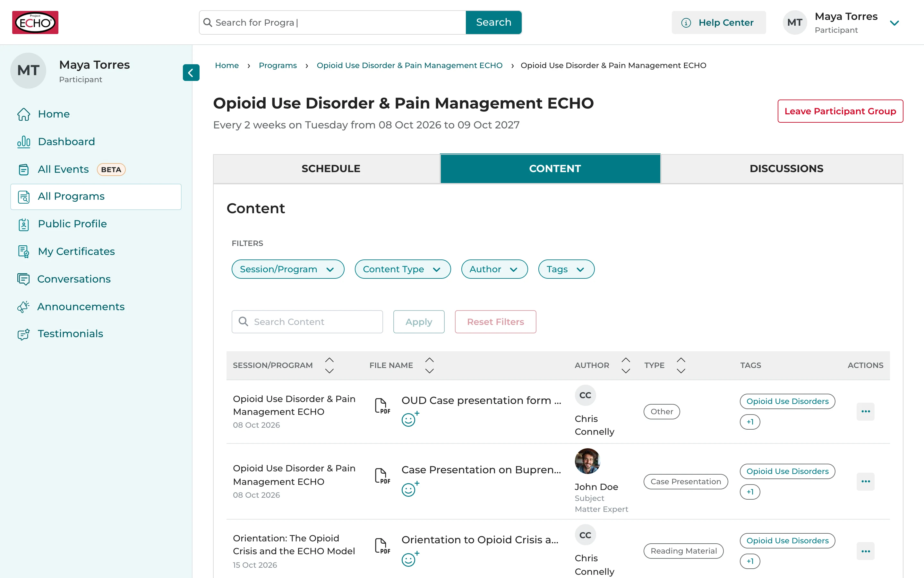Open Maya Torres user menu chevron
The height and width of the screenshot is (578, 924).
pos(894,23)
